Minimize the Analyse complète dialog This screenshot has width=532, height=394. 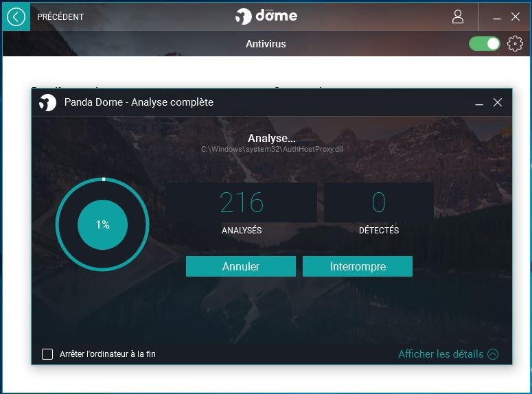479,103
